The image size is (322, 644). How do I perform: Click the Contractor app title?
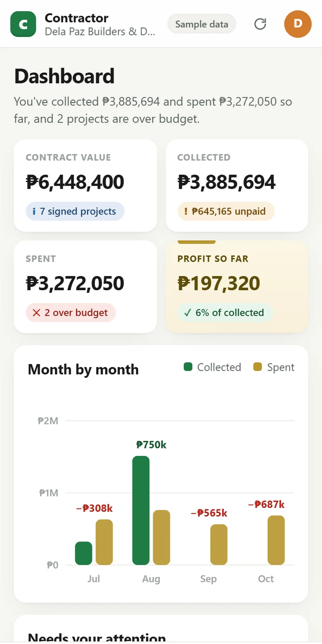tap(76, 18)
